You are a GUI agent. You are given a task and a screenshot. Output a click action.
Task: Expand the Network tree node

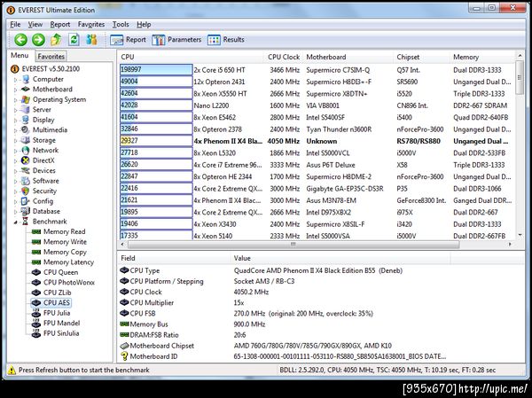(x=15, y=151)
